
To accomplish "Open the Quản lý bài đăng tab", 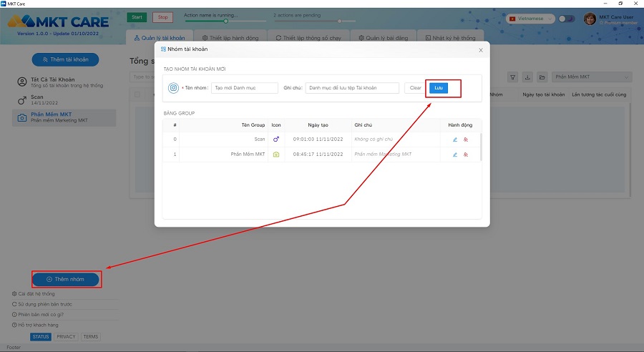I will (384, 37).
